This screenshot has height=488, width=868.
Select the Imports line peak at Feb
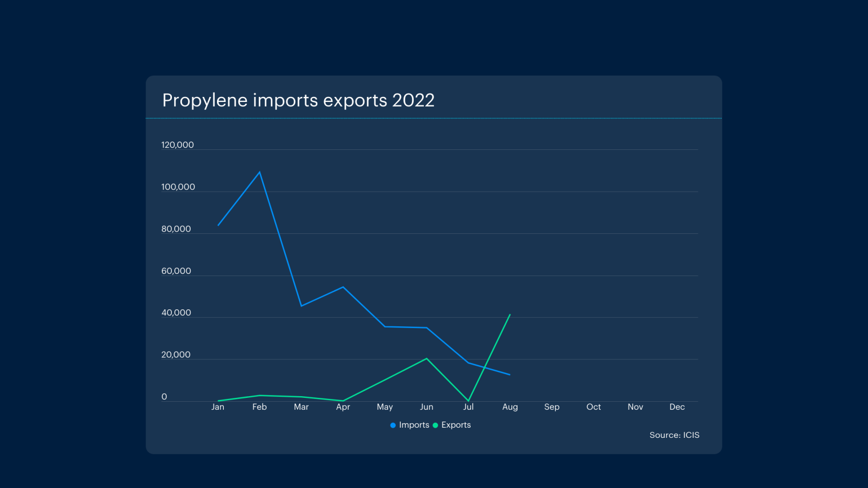pyautogui.click(x=259, y=171)
